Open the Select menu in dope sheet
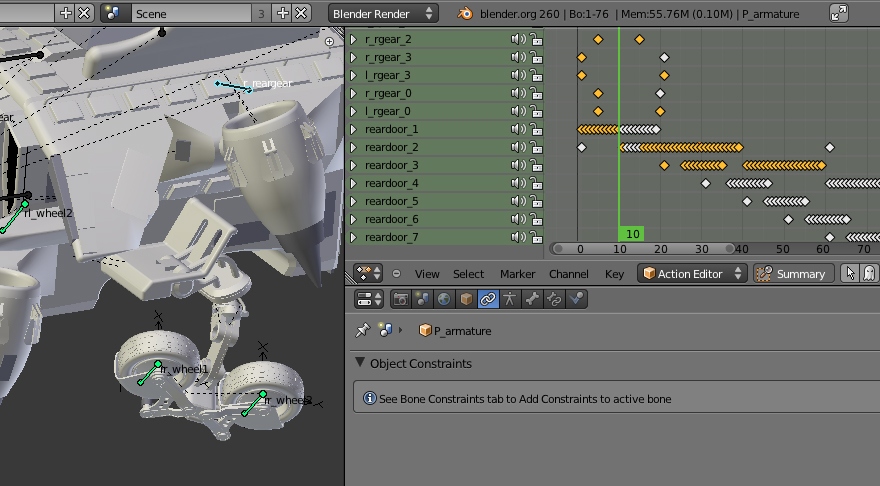 469,274
